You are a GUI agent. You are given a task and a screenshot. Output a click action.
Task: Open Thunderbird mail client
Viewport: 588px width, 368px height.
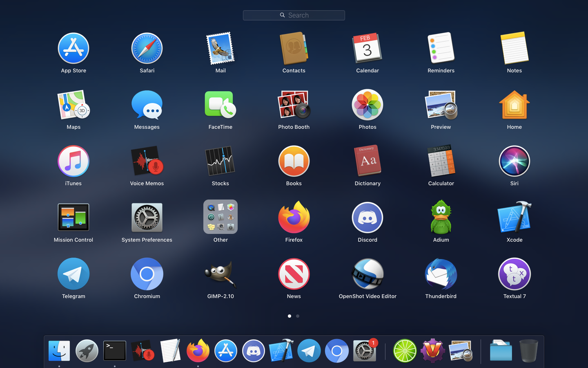point(441,274)
